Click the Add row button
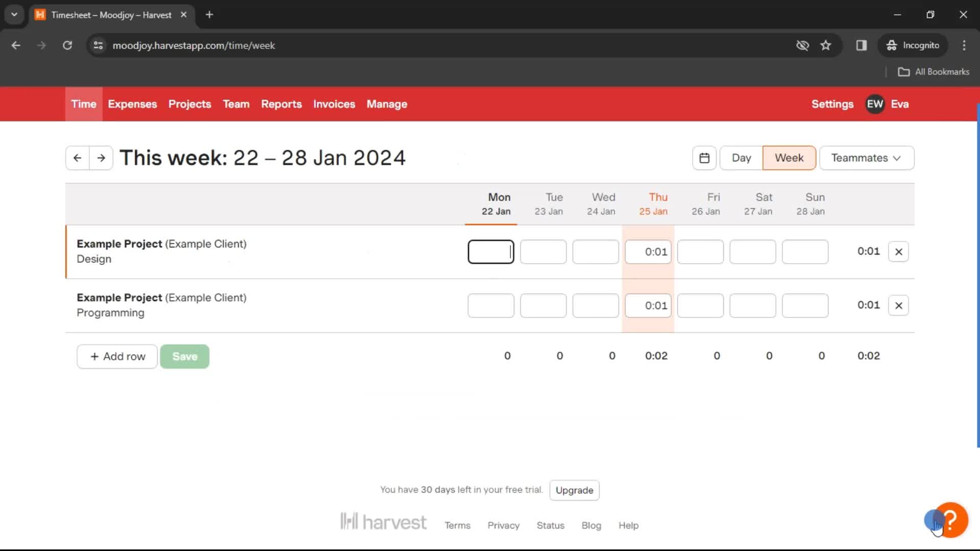The width and height of the screenshot is (980, 551). 118,357
